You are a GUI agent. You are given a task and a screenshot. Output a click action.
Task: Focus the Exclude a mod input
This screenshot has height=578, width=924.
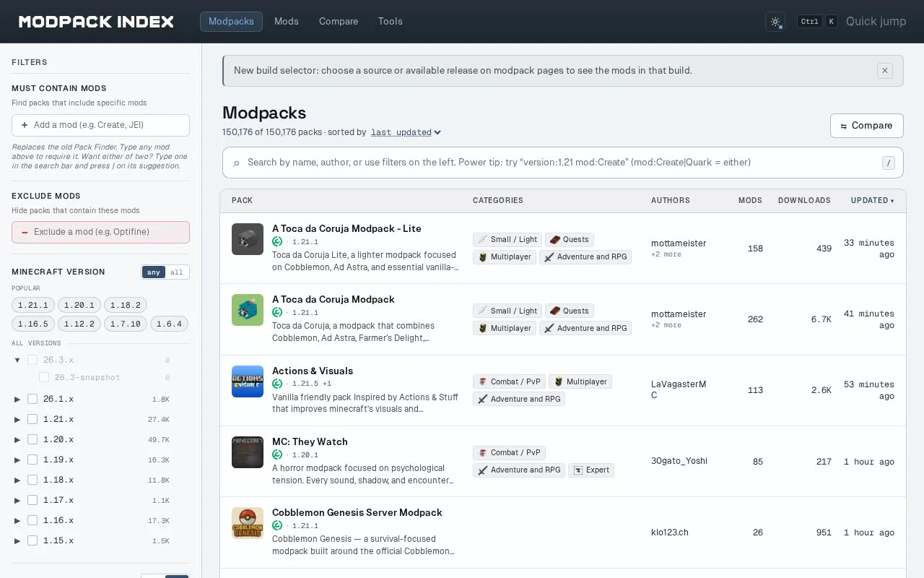click(100, 232)
